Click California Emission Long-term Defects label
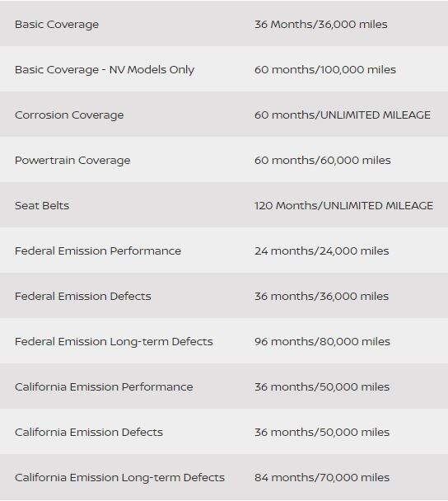The height and width of the screenshot is (501, 448). (119, 478)
